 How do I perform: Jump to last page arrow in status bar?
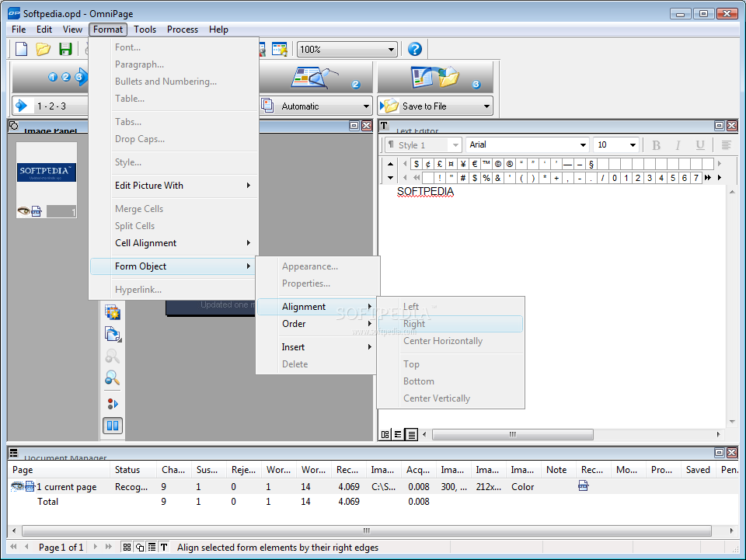coord(109,547)
